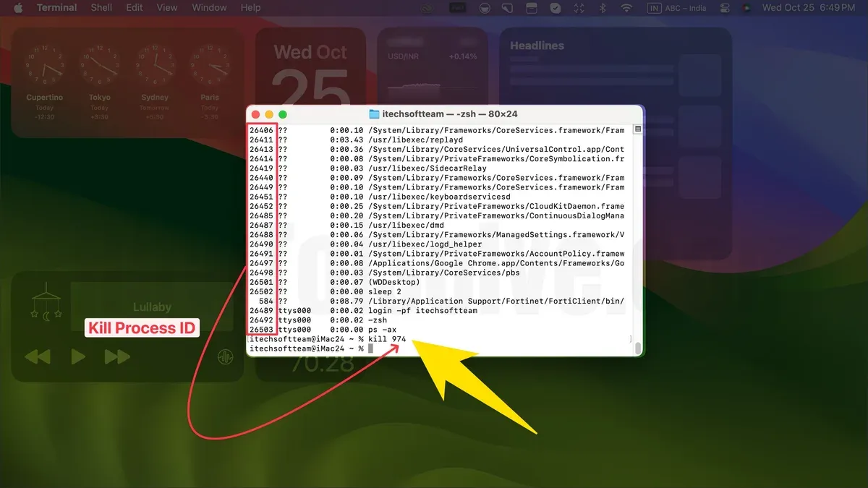Open the Apple menu

click(x=18, y=8)
